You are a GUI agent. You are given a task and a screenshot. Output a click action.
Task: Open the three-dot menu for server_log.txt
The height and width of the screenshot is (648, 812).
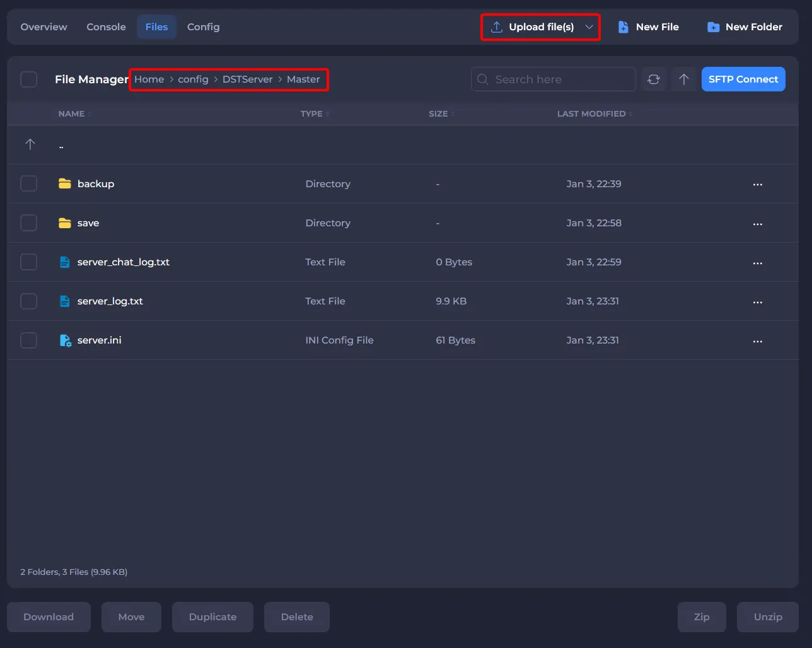click(x=758, y=302)
